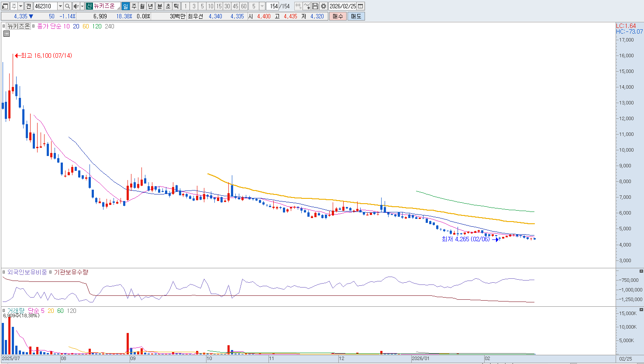
Task: Click the grid icon below 뉴키즈온 label
Action: [6, 34]
